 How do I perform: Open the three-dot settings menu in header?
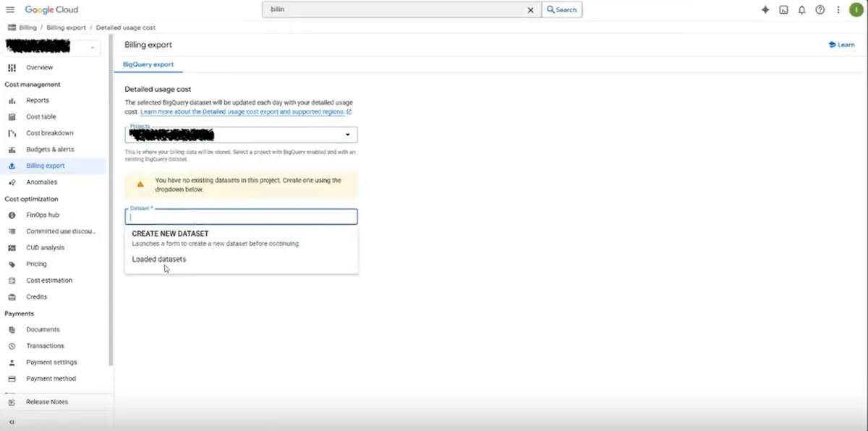[x=838, y=10]
